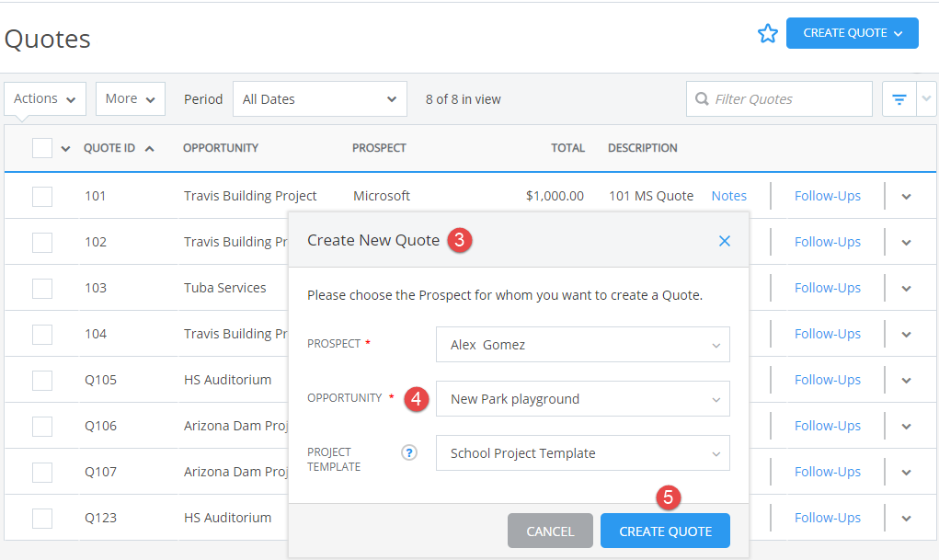Expand row actions for quote Q106
Screen dimensions: 939x560
pyautogui.click(x=906, y=427)
